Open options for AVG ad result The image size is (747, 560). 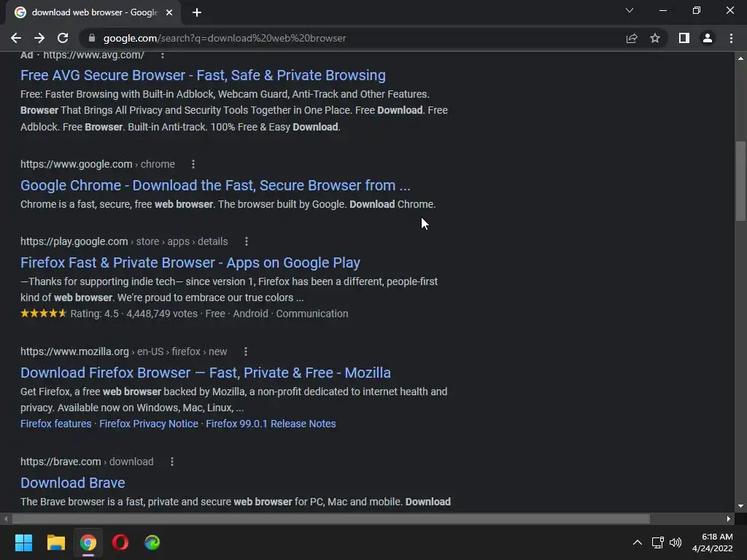pyautogui.click(x=163, y=55)
